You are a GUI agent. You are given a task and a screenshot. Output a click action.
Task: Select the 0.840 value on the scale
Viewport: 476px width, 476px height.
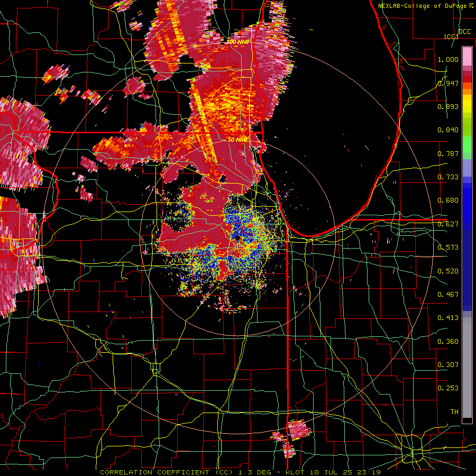tap(448, 130)
